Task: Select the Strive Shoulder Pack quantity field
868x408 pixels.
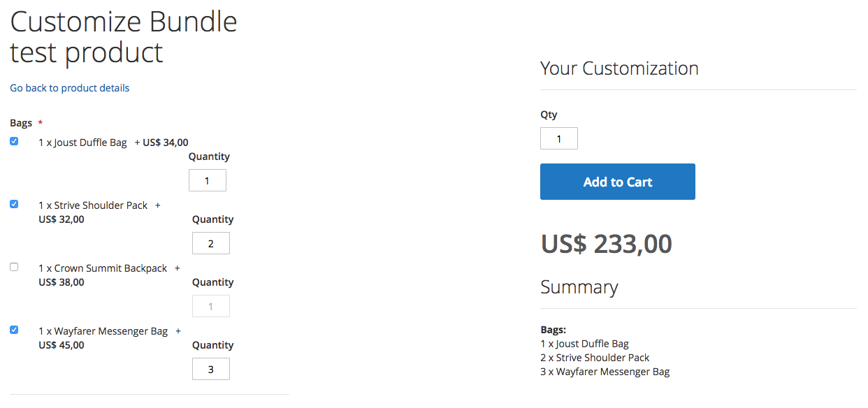Action: (211, 243)
